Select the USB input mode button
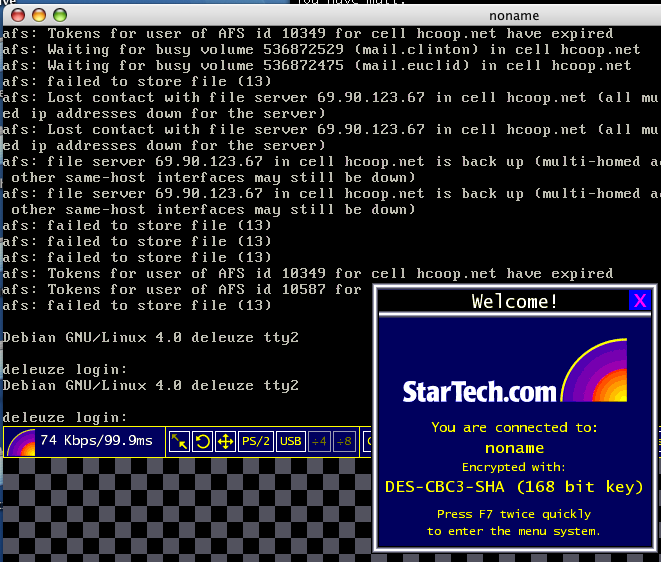Viewport: 661px width, 562px height. click(291, 441)
